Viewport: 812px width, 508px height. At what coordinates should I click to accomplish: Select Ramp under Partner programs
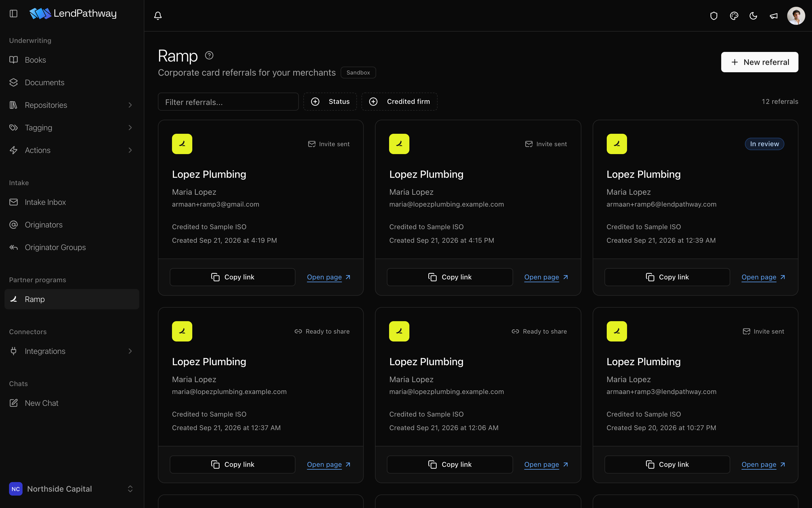click(72, 299)
